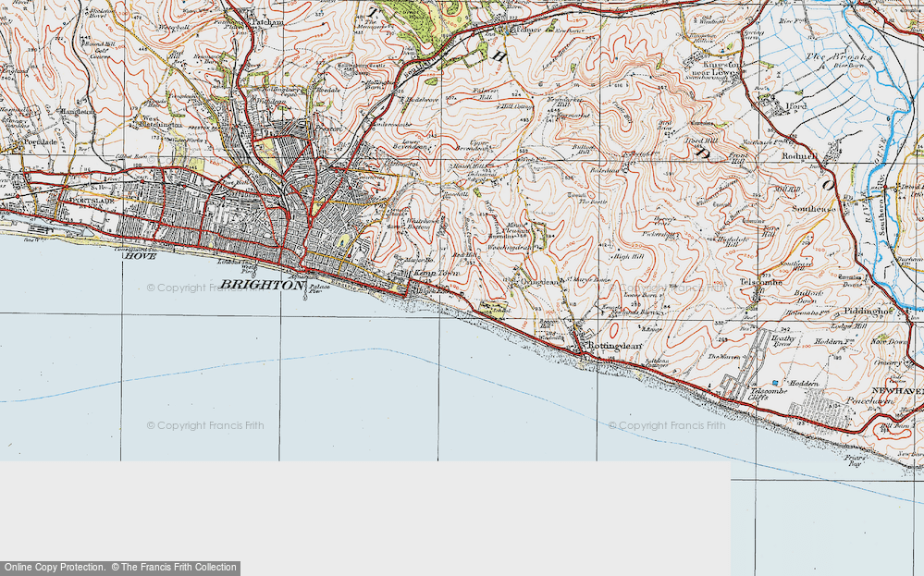This screenshot has height=576, width=924.
Task: Click the High Hill label
Action: click(x=628, y=257)
